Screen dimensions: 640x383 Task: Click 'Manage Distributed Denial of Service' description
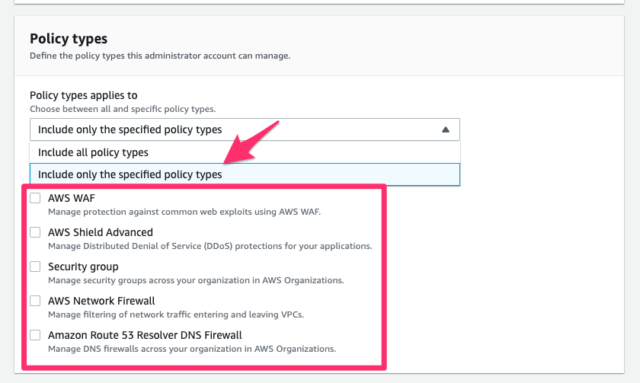pos(210,246)
